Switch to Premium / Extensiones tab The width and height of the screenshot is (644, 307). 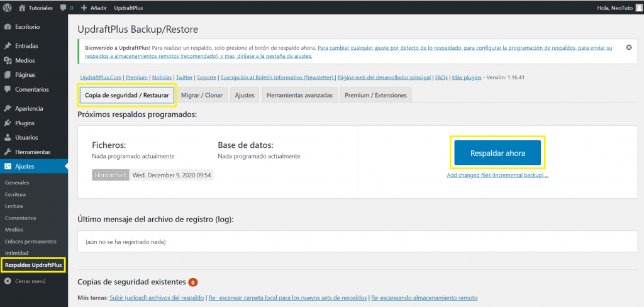[376, 95]
